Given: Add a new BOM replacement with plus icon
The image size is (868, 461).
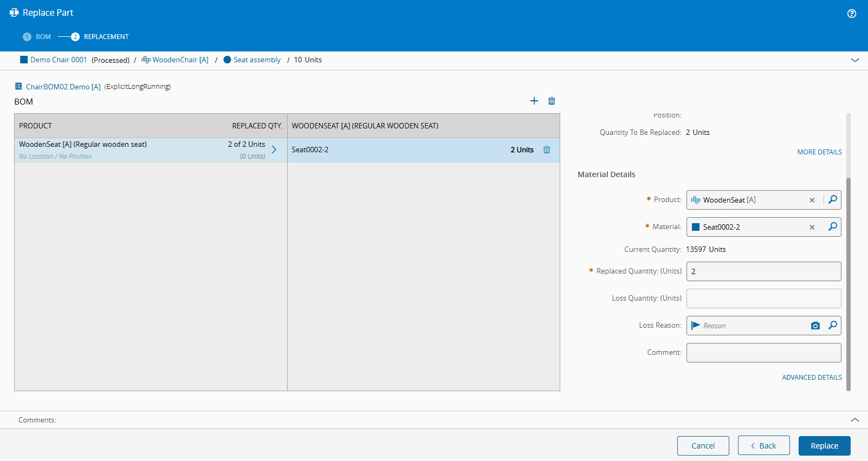Looking at the screenshot, I should (x=534, y=101).
